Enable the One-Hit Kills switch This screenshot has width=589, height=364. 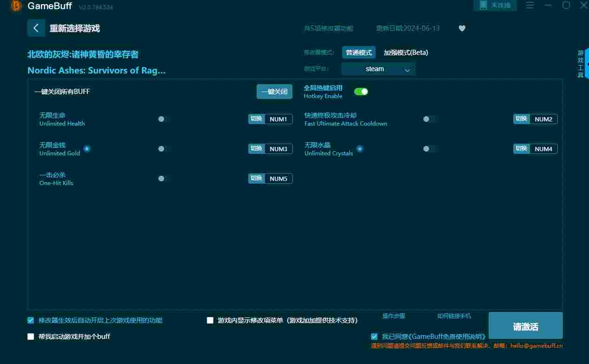point(162,179)
